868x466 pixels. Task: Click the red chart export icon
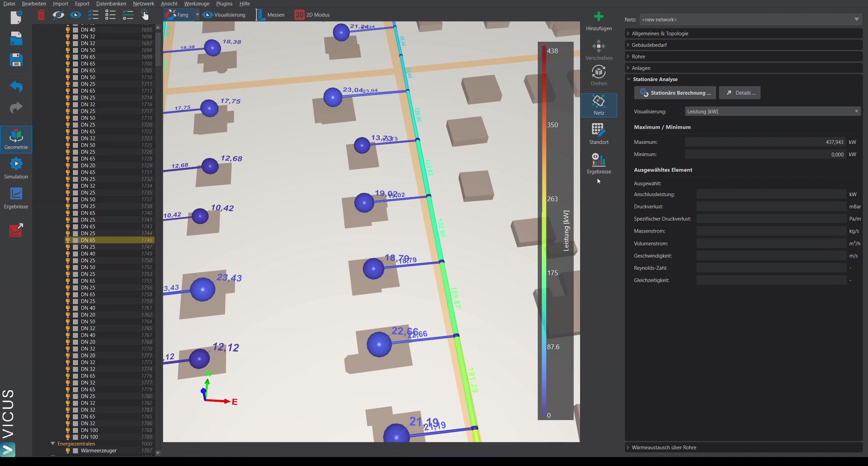[16, 230]
